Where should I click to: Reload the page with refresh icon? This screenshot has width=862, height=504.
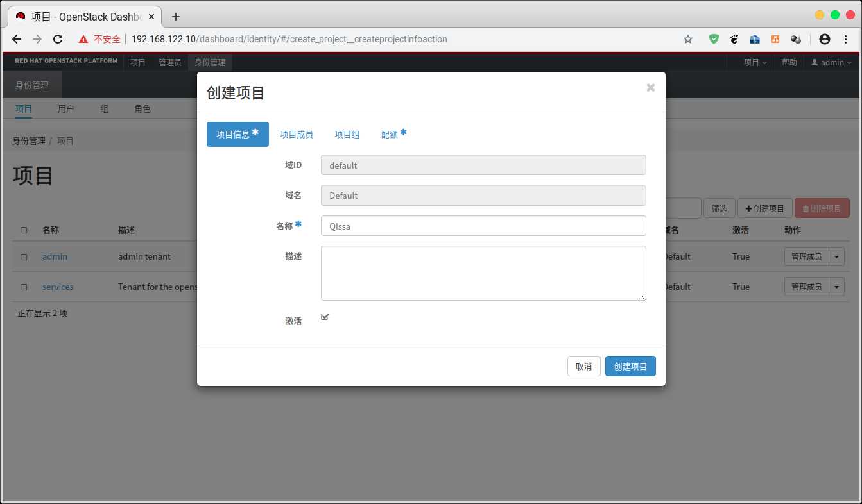point(58,39)
